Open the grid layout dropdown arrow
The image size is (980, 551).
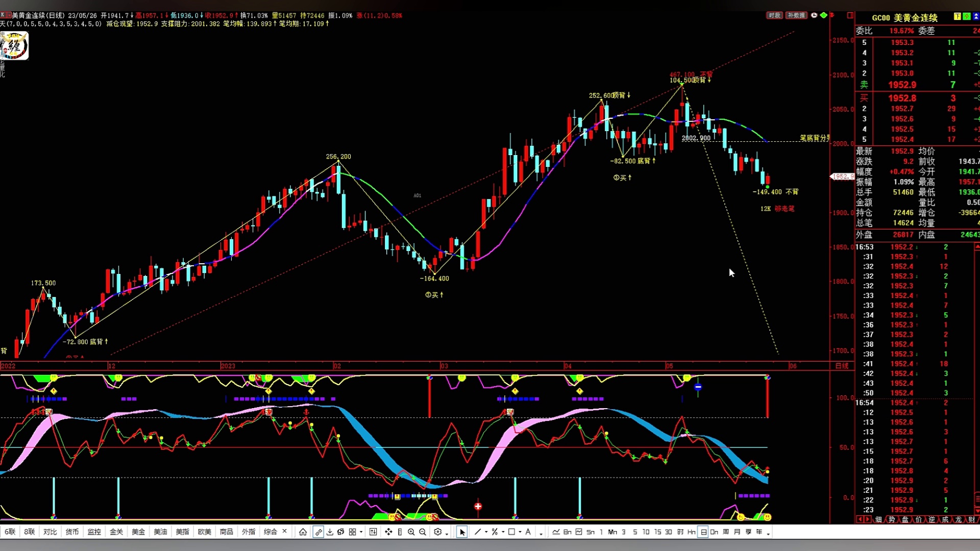(x=361, y=532)
